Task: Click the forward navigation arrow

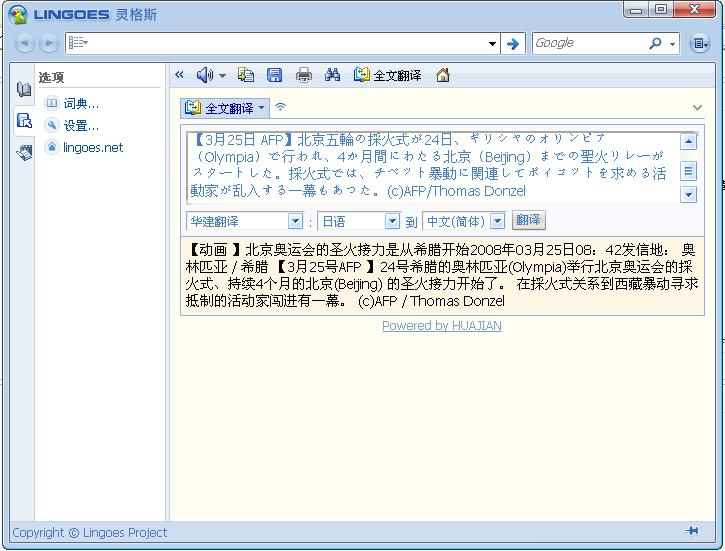Action: click(49, 43)
